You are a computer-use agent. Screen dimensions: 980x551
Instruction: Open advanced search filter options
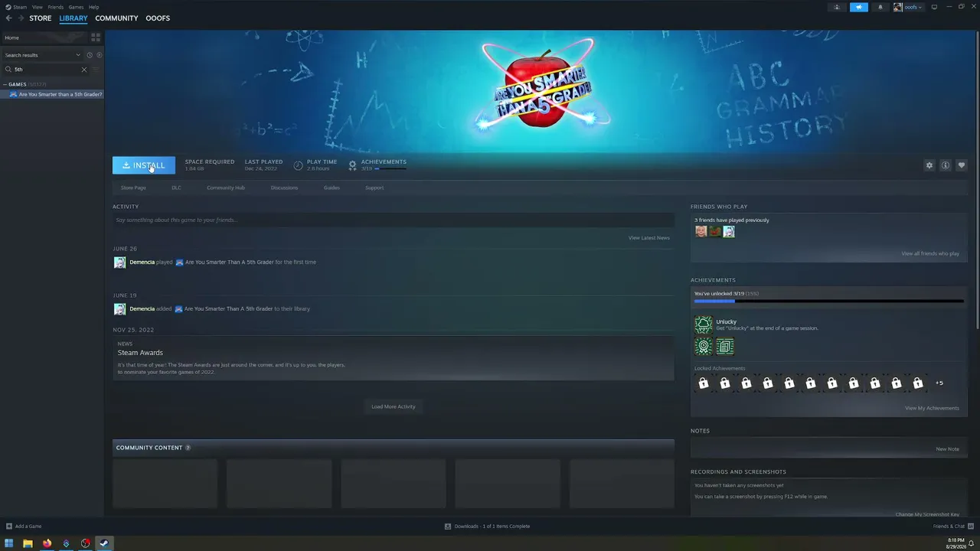coord(96,70)
